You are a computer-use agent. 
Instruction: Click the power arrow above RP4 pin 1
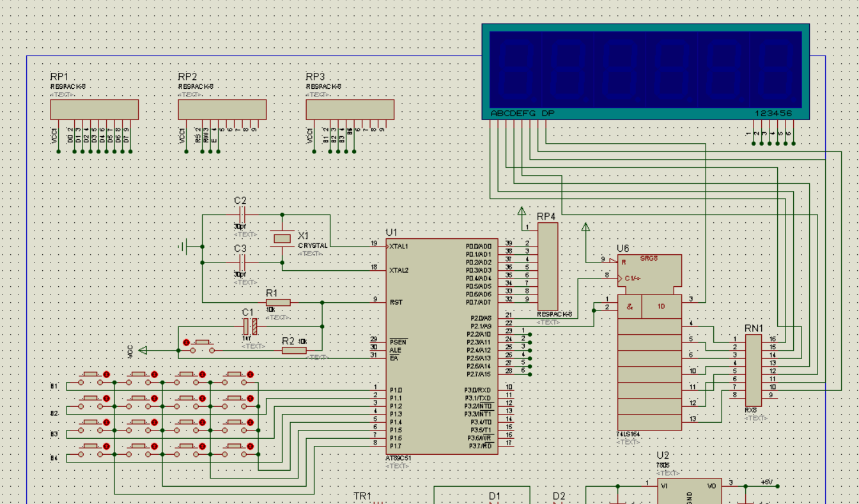[522, 211]
